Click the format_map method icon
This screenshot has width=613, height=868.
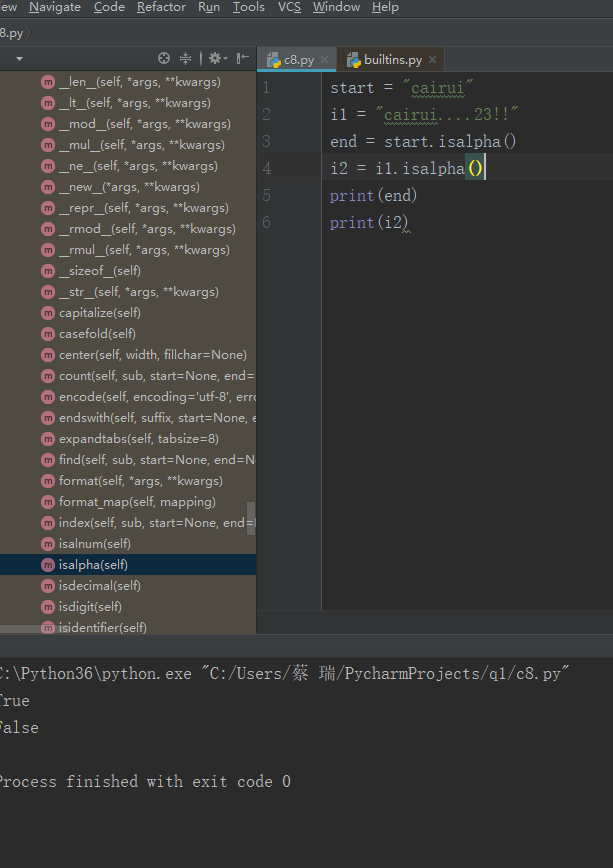pos(48,502)
